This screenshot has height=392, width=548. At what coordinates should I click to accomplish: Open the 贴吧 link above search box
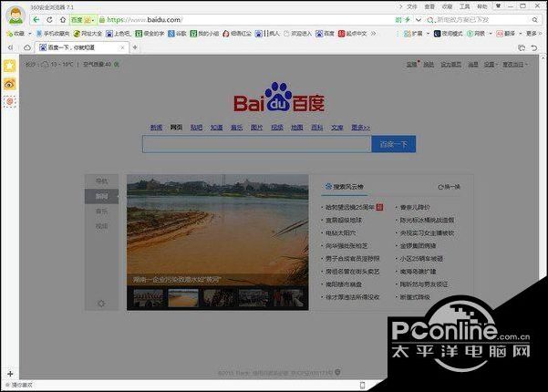[196, 128]
